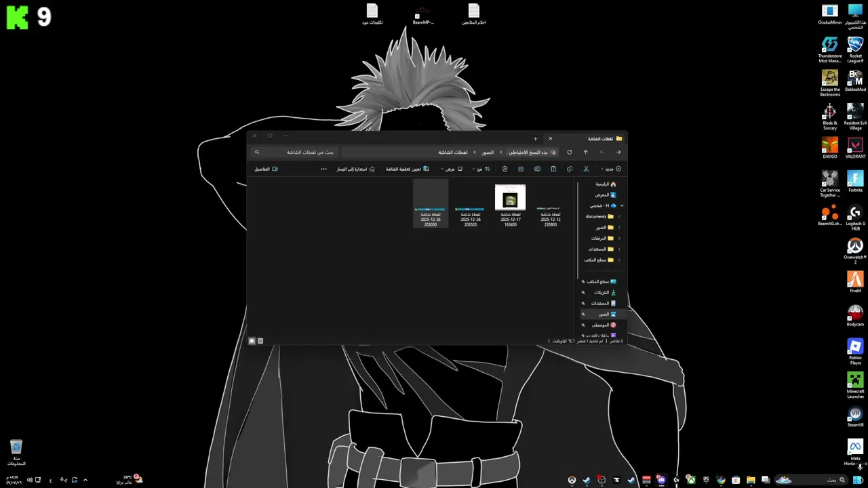Click Microsoft Store icon in taskbar
This screenshot has width=868, height=488.
[736, 480]
